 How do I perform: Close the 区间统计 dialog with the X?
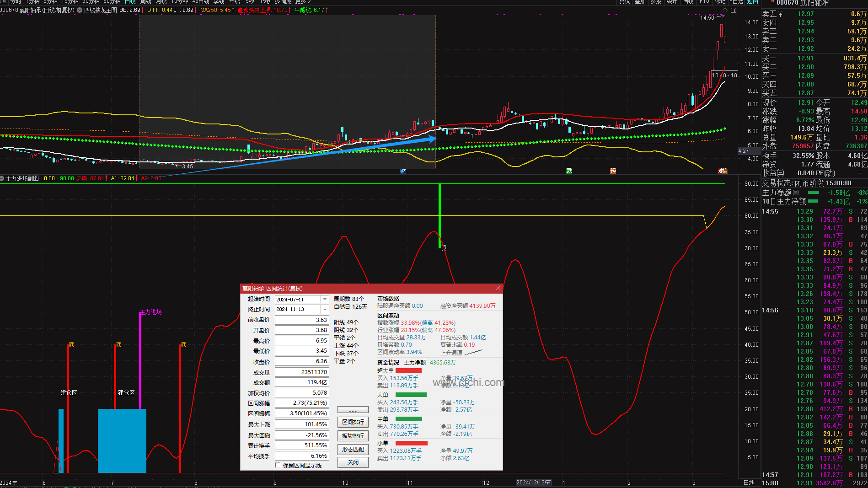point(498,288)
